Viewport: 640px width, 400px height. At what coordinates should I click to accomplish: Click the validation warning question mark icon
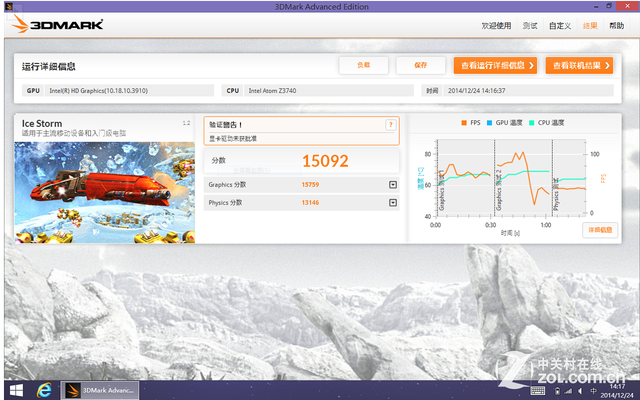point(391,125)
